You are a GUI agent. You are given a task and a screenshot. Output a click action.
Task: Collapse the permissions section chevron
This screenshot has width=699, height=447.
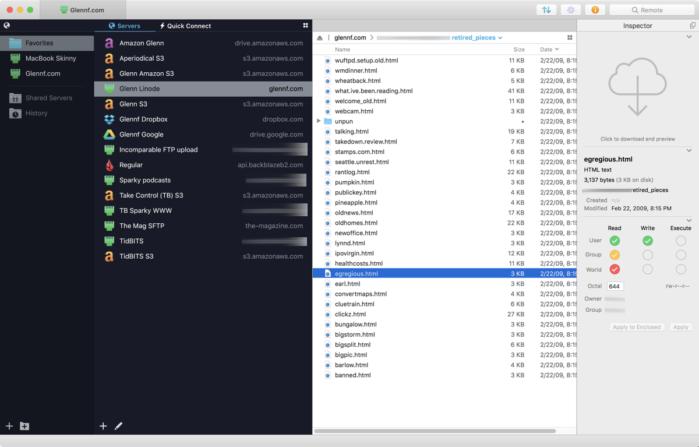[x=689, y=220]
